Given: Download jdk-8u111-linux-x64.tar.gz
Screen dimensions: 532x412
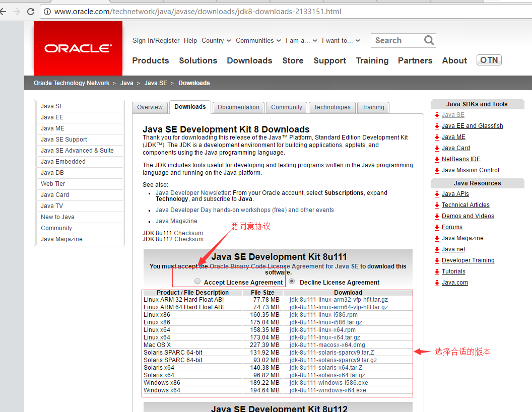Looking at the screenshot, I should (325, 337).
